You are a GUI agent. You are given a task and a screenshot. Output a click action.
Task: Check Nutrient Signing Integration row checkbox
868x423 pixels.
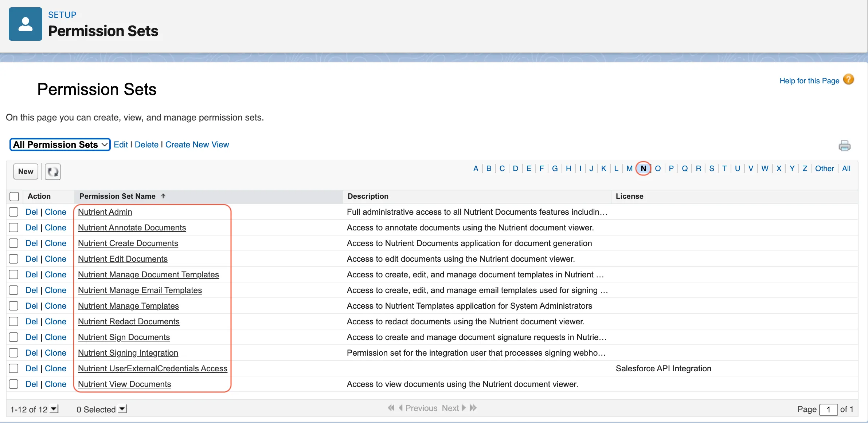tap(13, 353)
